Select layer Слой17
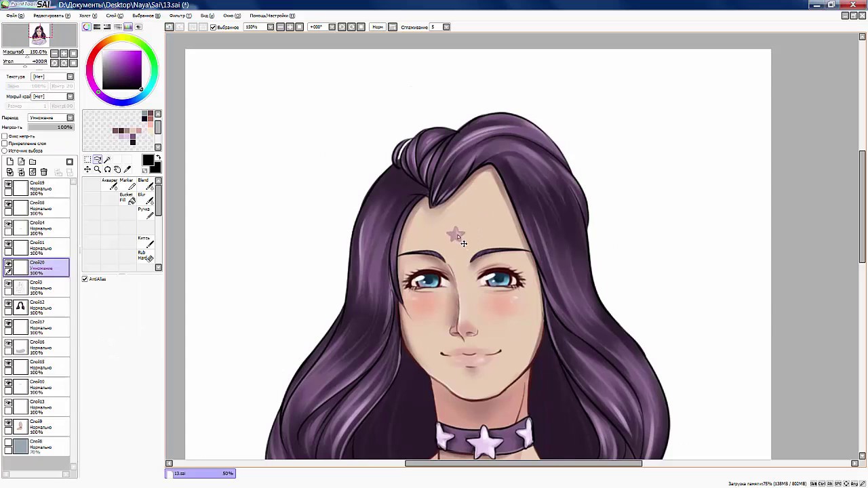Image resolution: width=868 pixels, height=488 pixels. click(x=37, y=327)
